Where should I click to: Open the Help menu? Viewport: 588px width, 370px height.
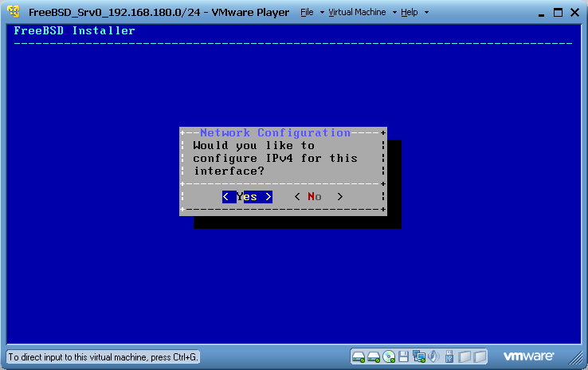pos(409,13)
